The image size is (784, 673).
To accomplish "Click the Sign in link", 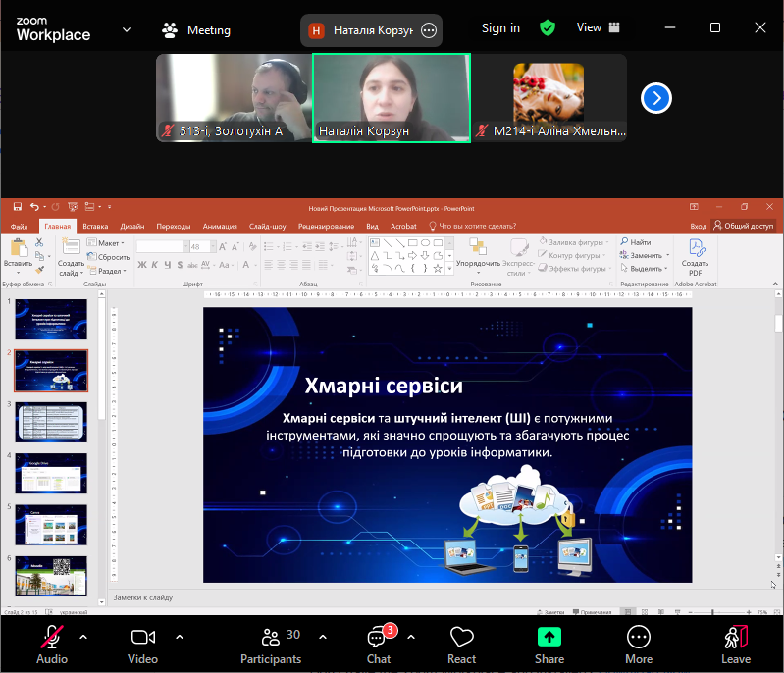I will pos(500,28).
